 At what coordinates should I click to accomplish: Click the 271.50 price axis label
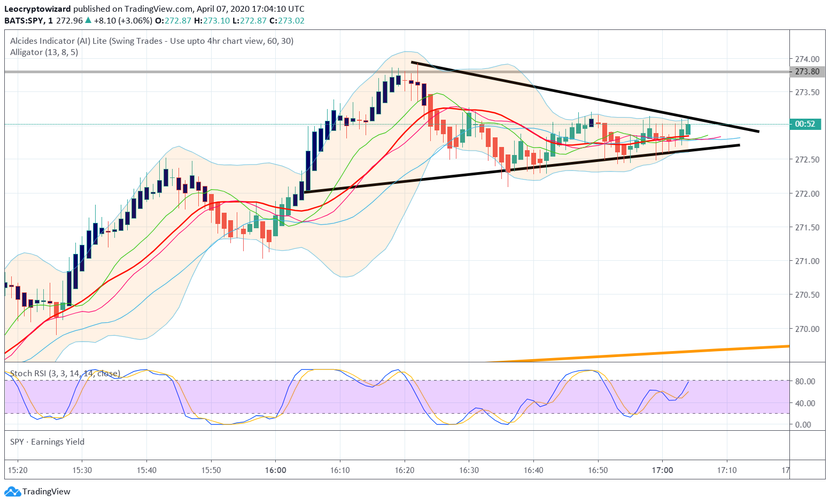807,227
